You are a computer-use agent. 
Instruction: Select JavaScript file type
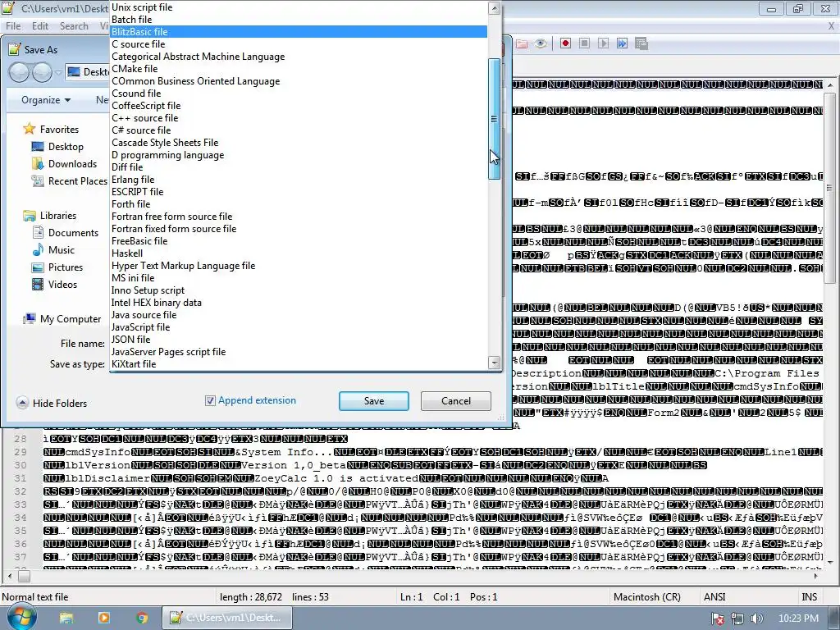point(299,327)
